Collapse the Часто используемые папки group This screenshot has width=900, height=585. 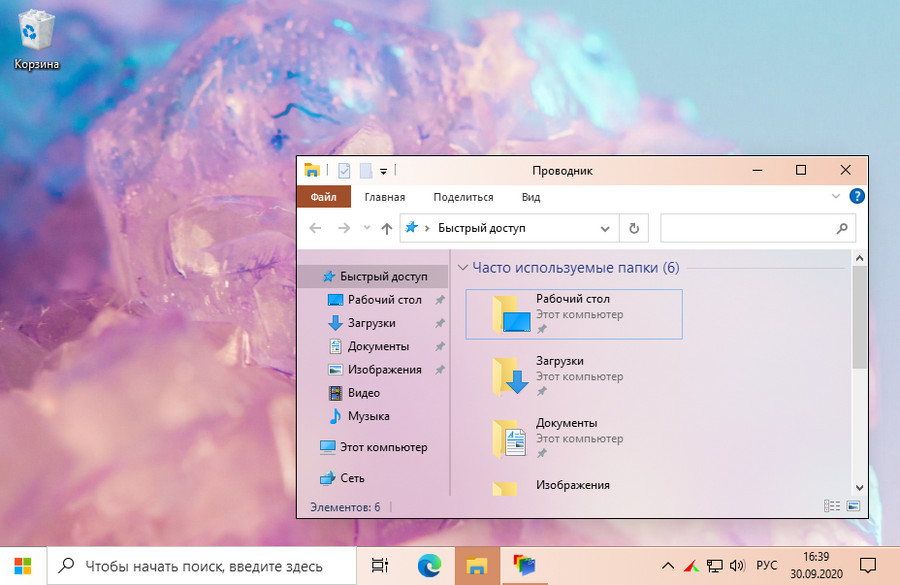click(463, 268)
